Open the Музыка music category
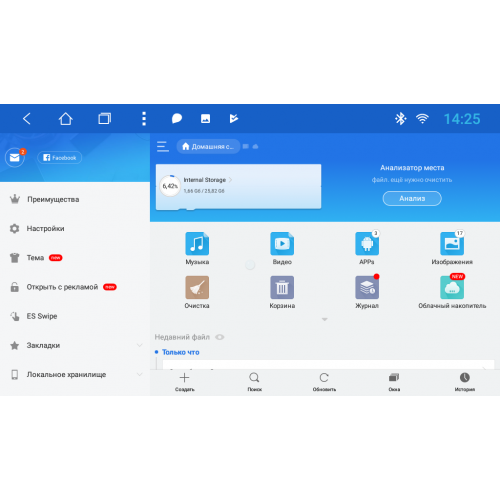 pyautogui.click(x=197, y=244)
